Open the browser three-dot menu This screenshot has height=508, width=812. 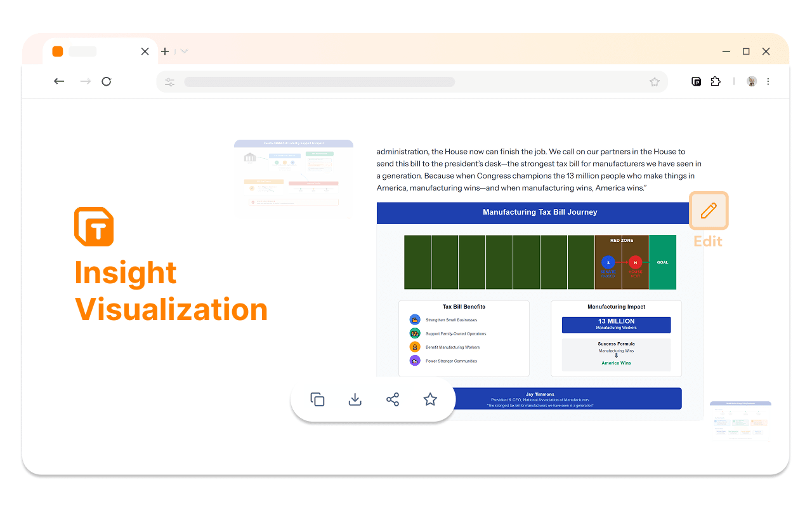[768, 81]
